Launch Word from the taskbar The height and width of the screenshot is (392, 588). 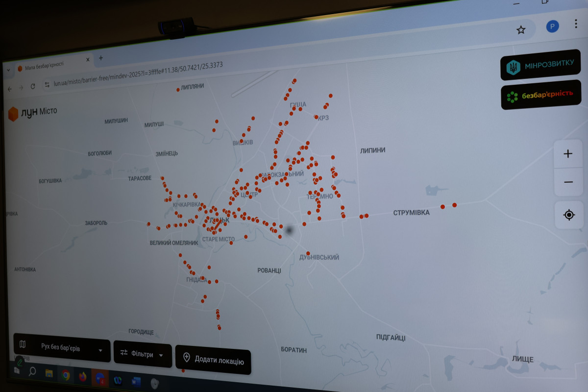(136, 380)
